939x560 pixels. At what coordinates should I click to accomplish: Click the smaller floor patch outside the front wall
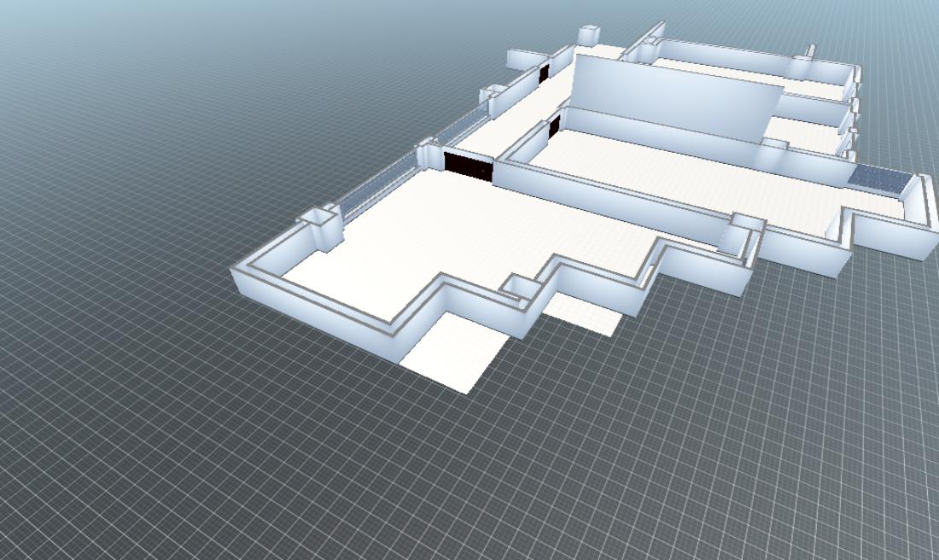point(582,312)
